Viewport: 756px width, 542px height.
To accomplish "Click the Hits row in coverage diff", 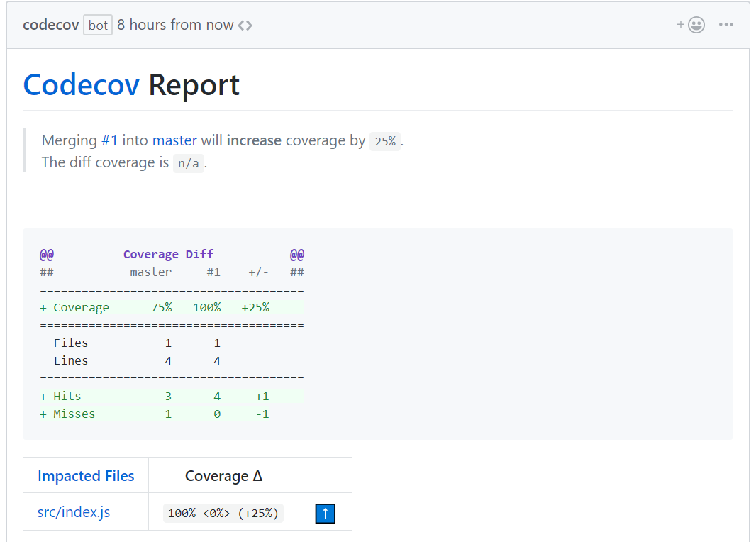I will 172,397.
